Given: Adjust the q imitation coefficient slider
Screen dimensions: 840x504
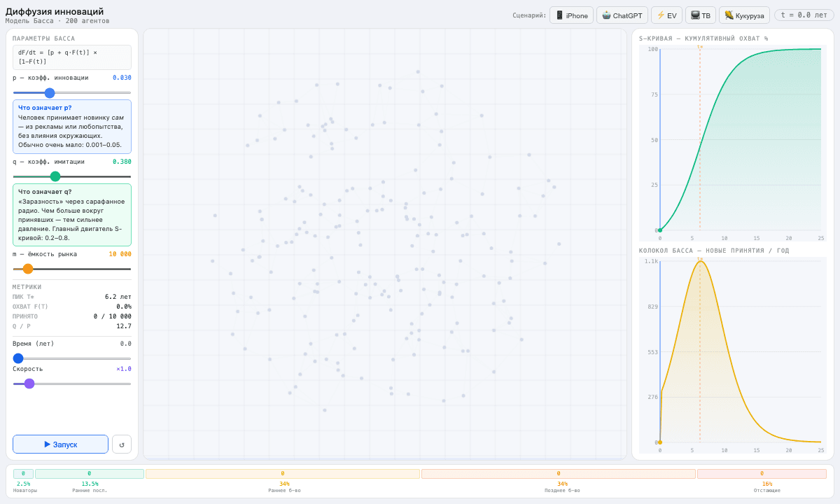Looking at the screenshot, I should pos(72,176).
